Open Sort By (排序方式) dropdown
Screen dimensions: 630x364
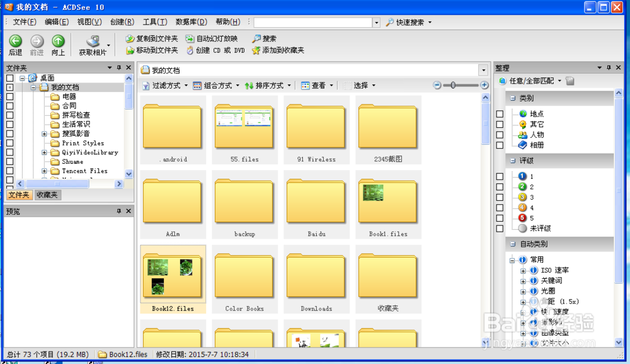(x=268, y=85)
